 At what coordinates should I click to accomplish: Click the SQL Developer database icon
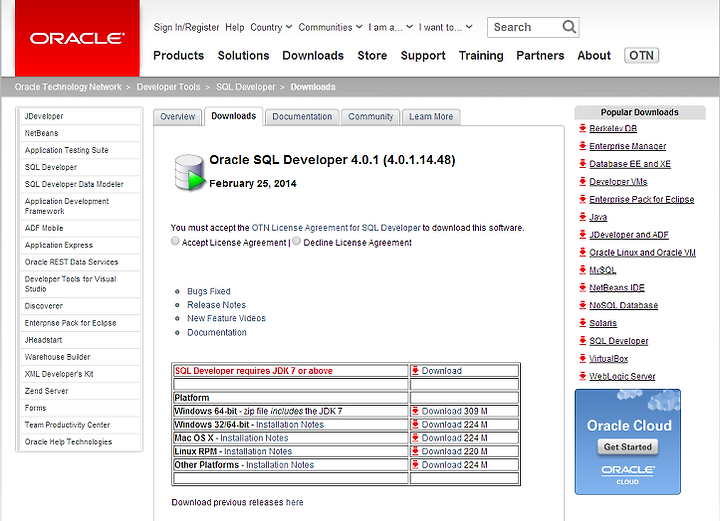pos(189,172)
